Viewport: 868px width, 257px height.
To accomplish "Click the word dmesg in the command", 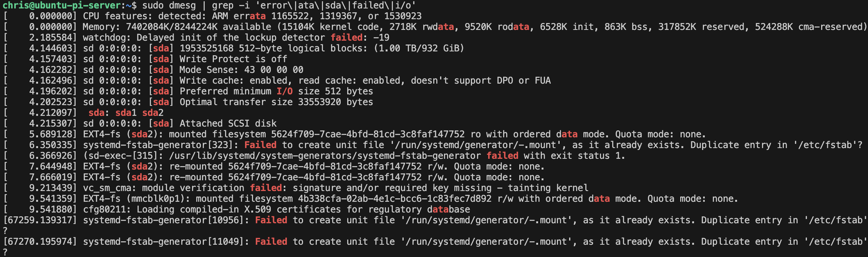I will (182, 6).
